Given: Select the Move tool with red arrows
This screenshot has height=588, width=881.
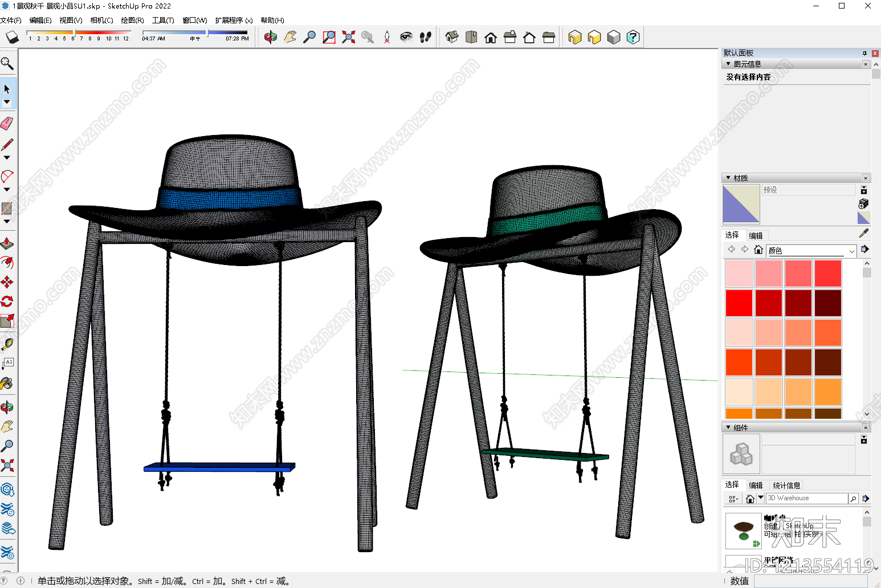Looking at the screenshot, I should [x=7, y=282].
